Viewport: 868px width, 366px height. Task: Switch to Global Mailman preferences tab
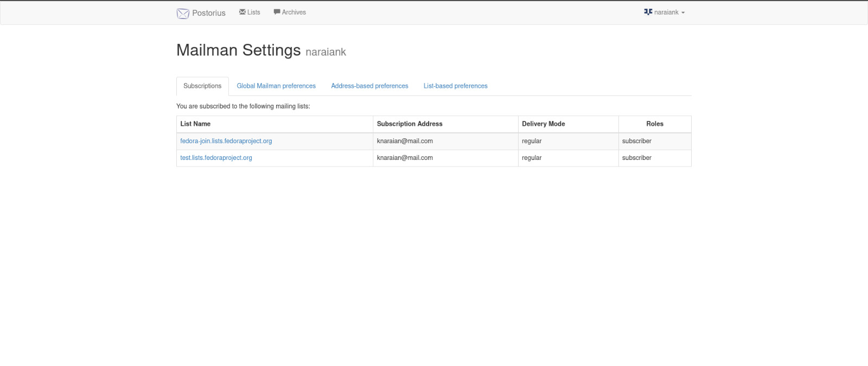(x=276, y=86)
